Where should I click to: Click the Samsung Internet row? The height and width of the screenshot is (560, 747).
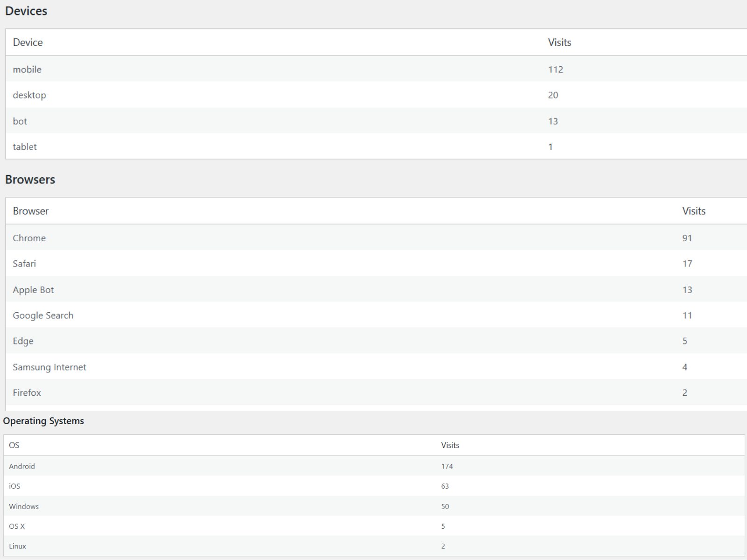(49, 367)
